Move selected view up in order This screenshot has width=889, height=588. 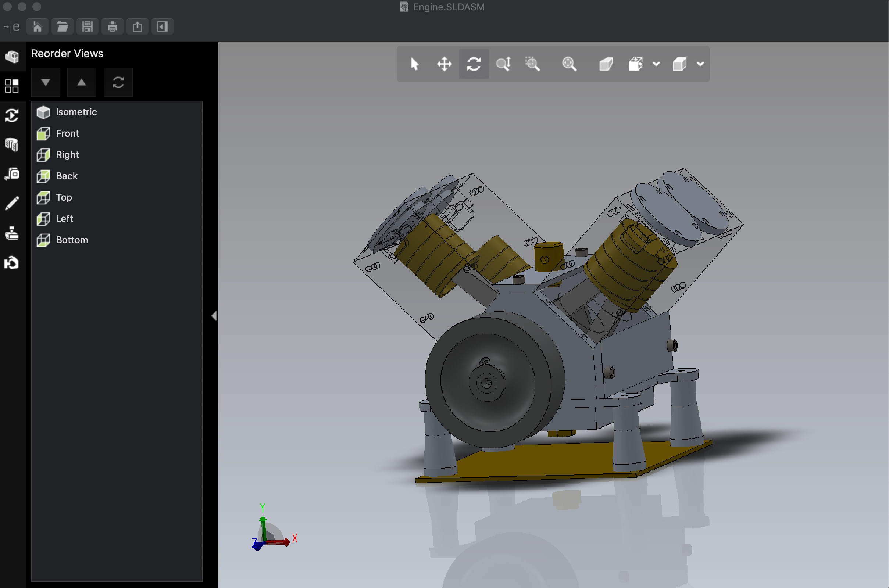tap(81, 82)
